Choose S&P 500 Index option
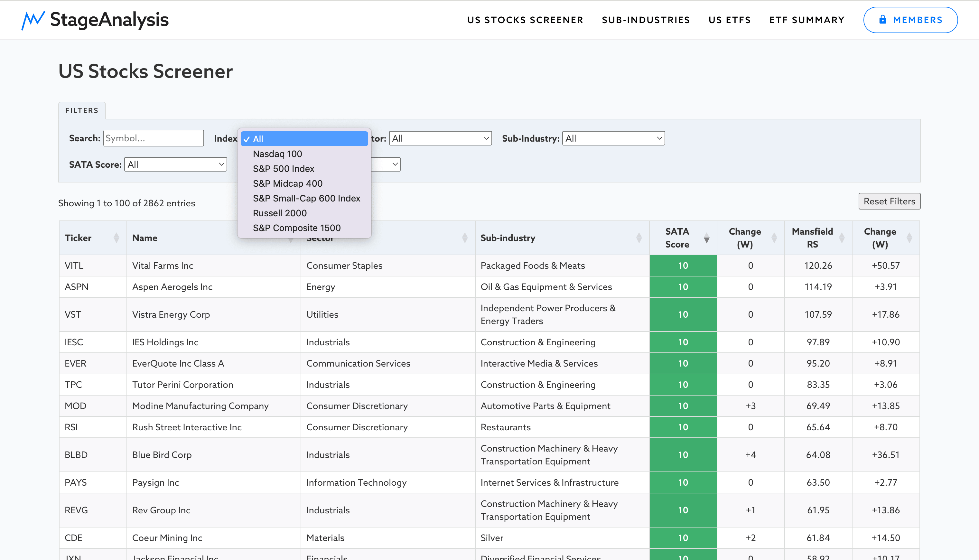Viewport: 979px width, 560px height. point(304,168)
